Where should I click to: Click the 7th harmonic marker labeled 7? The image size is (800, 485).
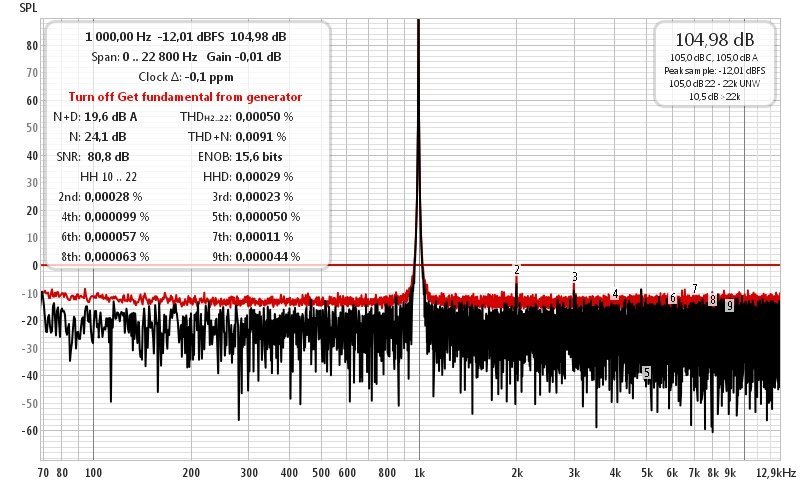click(695, 289)
